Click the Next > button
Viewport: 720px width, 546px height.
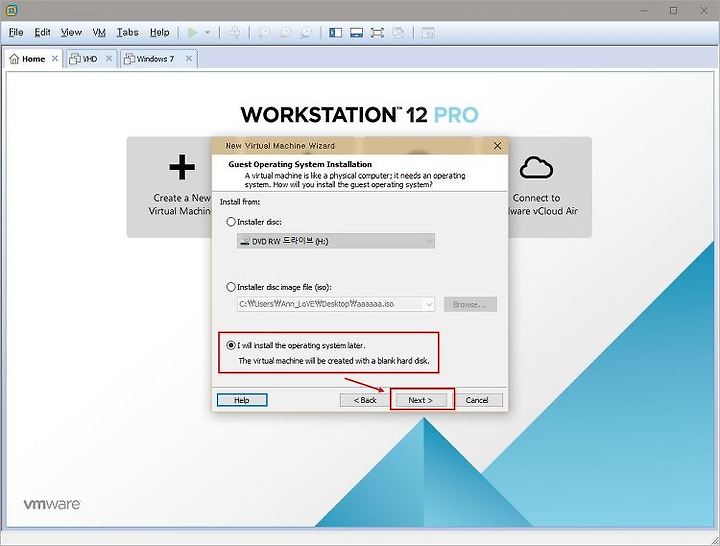click(x=421, y=400)
